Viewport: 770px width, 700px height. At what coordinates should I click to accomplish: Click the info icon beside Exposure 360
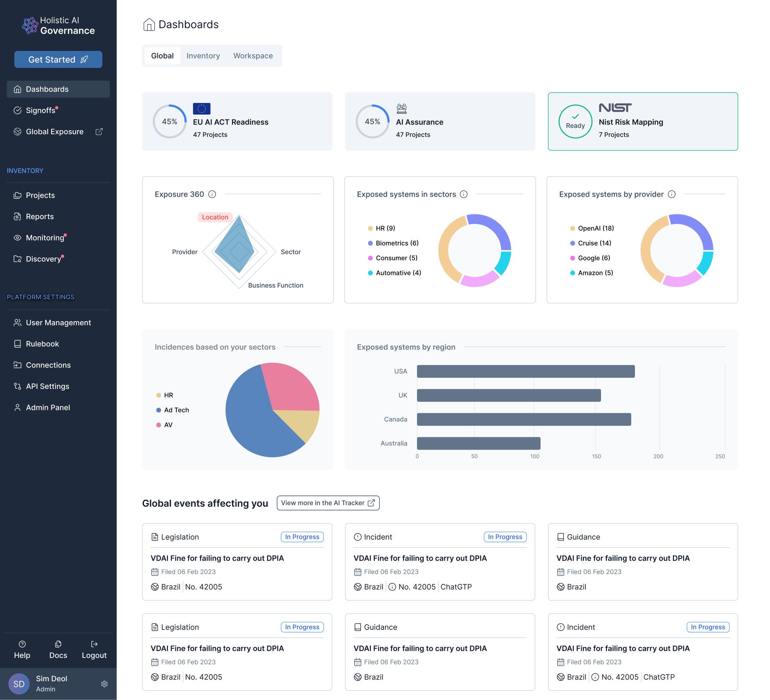tap(212, 194)
